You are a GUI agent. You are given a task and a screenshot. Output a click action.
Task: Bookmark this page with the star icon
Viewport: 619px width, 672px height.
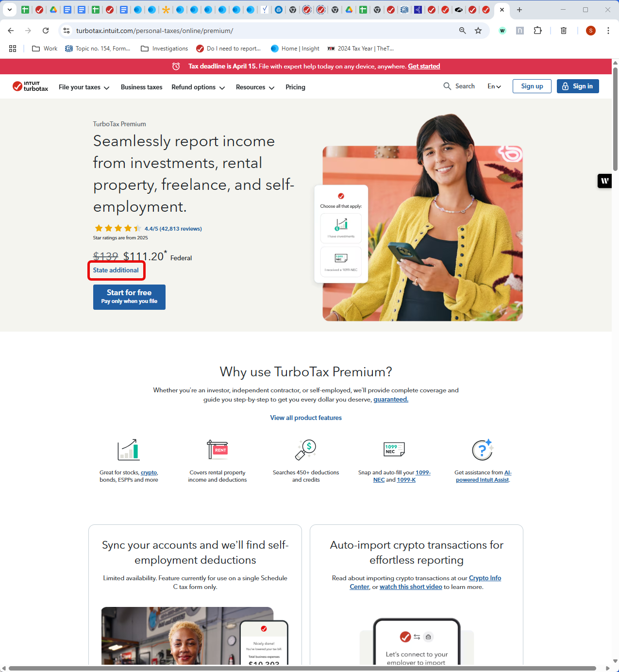(x=478, y=31)
